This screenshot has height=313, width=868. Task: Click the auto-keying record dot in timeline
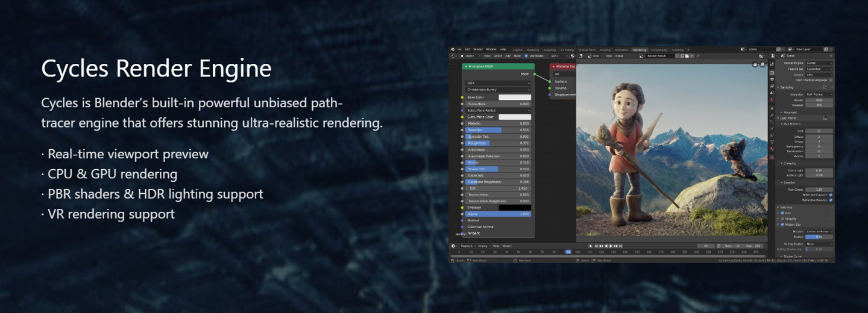(x=591, y=246)
